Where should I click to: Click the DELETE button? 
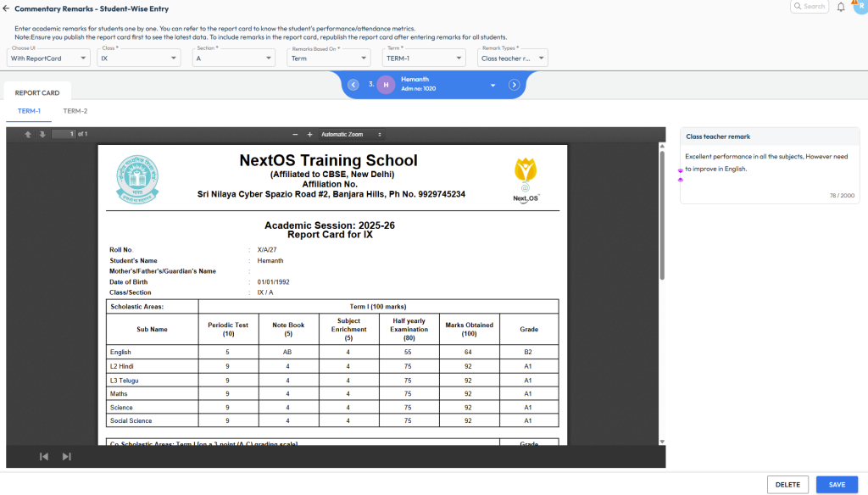(x=787, y=485)
